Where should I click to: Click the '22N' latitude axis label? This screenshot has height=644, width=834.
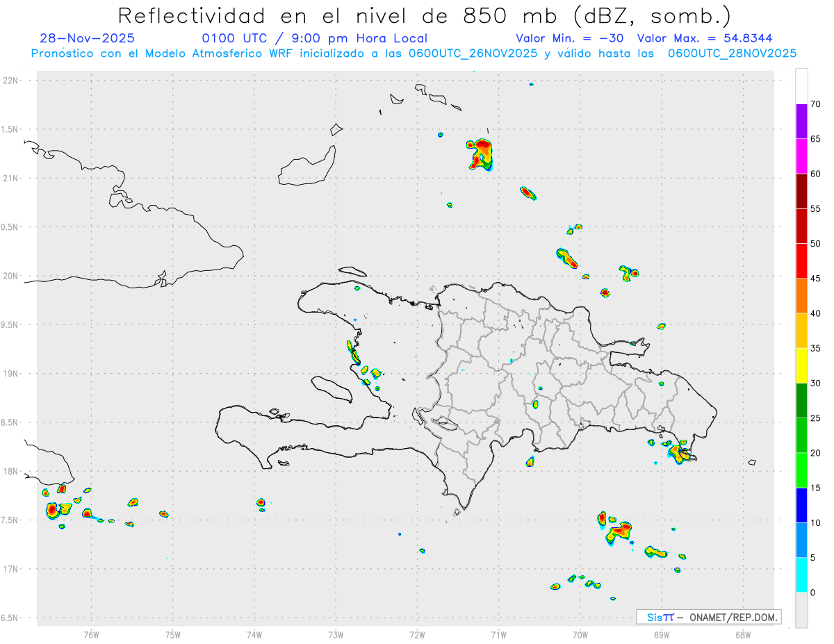(x=11, y=81)
